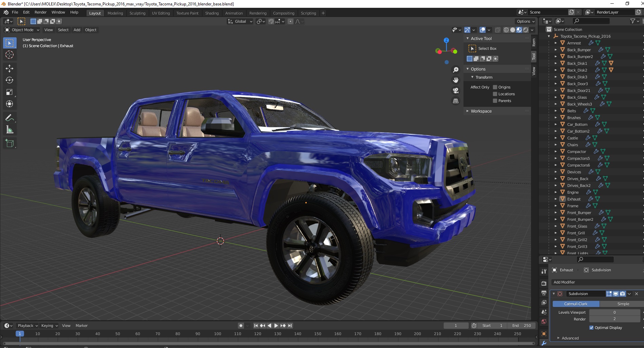Viewport: 644px width, 348px height.
Task: Click the Zoom magnifier viewport icon
Action: coord(456,70)
